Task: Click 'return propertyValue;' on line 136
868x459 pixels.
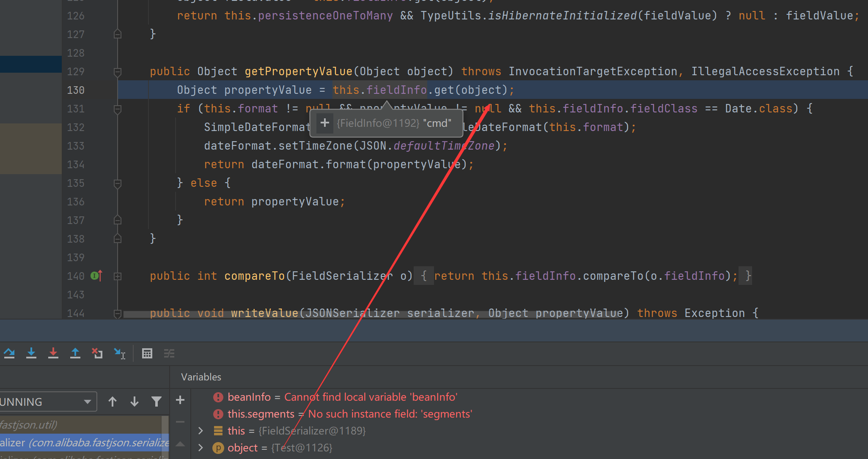Action: [x=275, y=202]
